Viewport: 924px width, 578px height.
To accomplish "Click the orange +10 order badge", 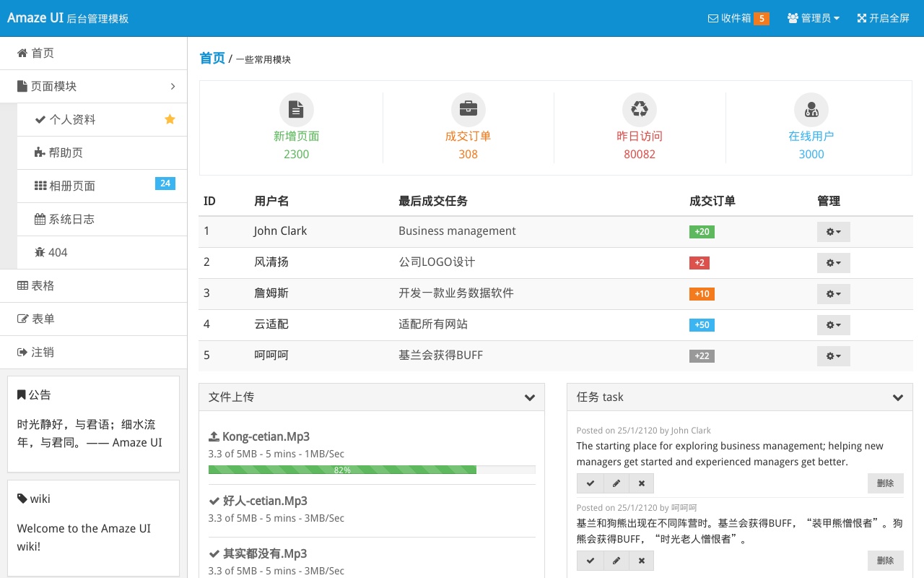I will [x=702, y=294].
